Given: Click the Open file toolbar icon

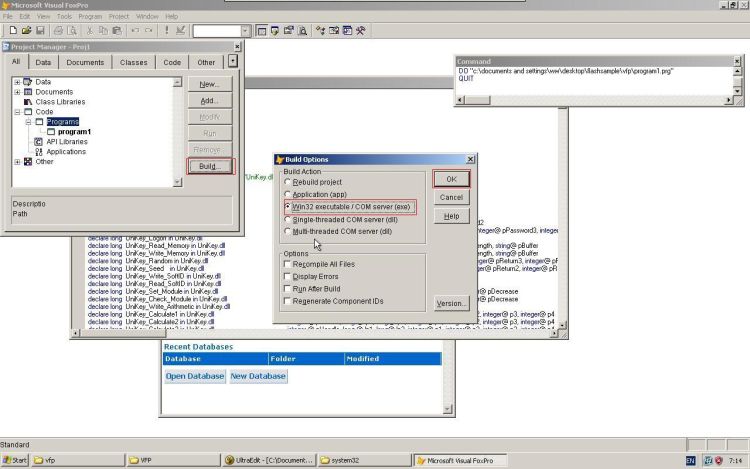Looking at the screenshot, I should (x=26, y=31).
